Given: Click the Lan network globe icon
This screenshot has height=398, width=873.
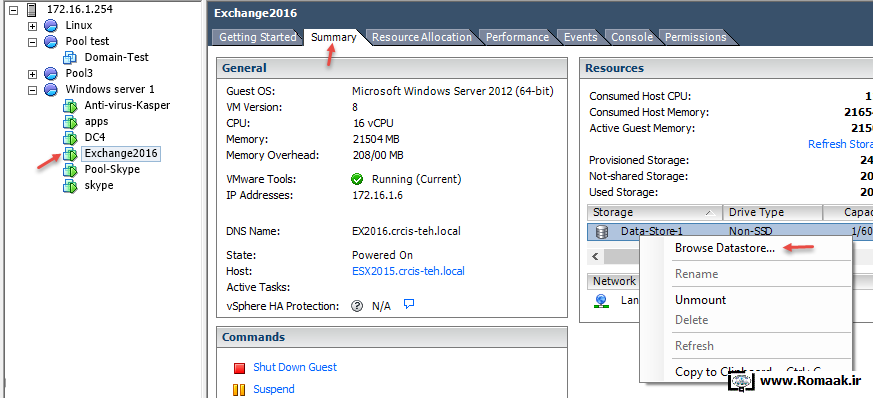Looking at the screenshot, I should click(601, 301).
